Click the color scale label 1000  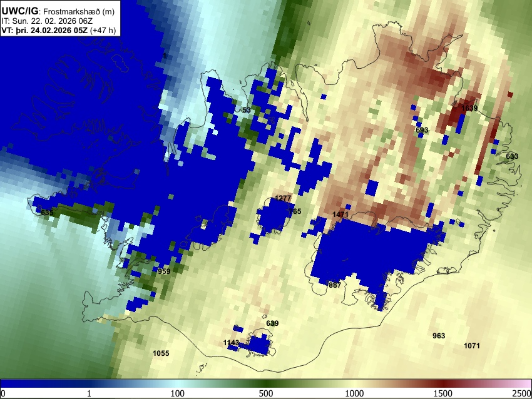pos(354,393)
